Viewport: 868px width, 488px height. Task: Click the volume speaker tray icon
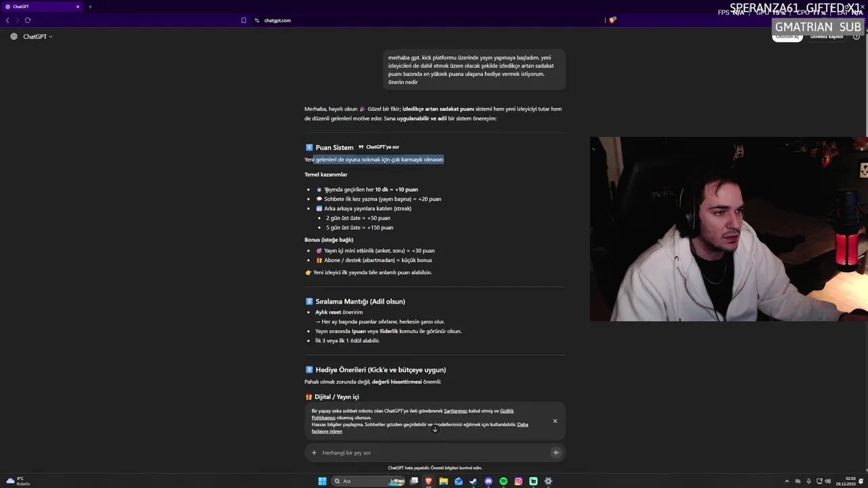[x=828, y=481]
